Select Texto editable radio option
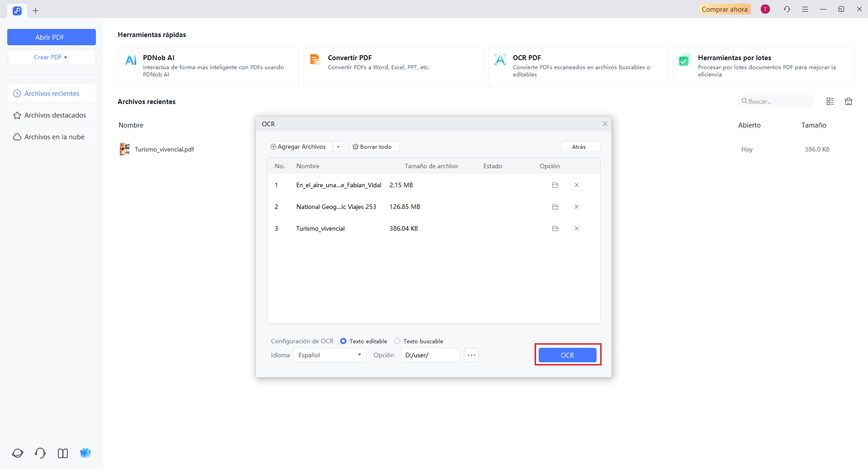The image size is (868, 469). click(343, 341)
